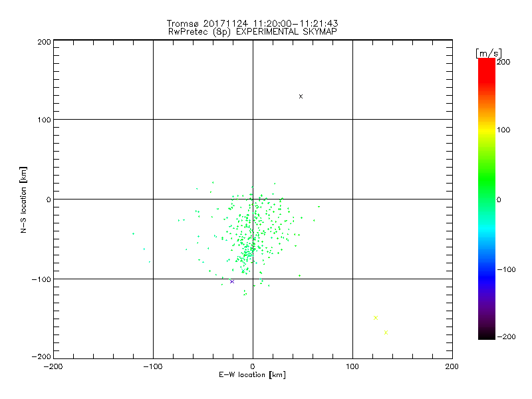Click the x-axis tick label '200' at bottom right
Screen dimensions: 532x399
pyautogui.click(x=452, y=366)
